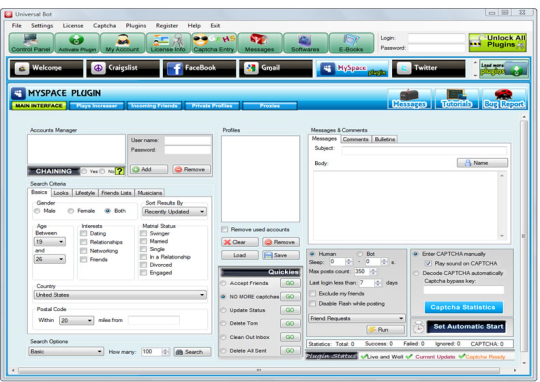
Task: Select the Accept Friends quickie radio
Action: click(224, 283)
